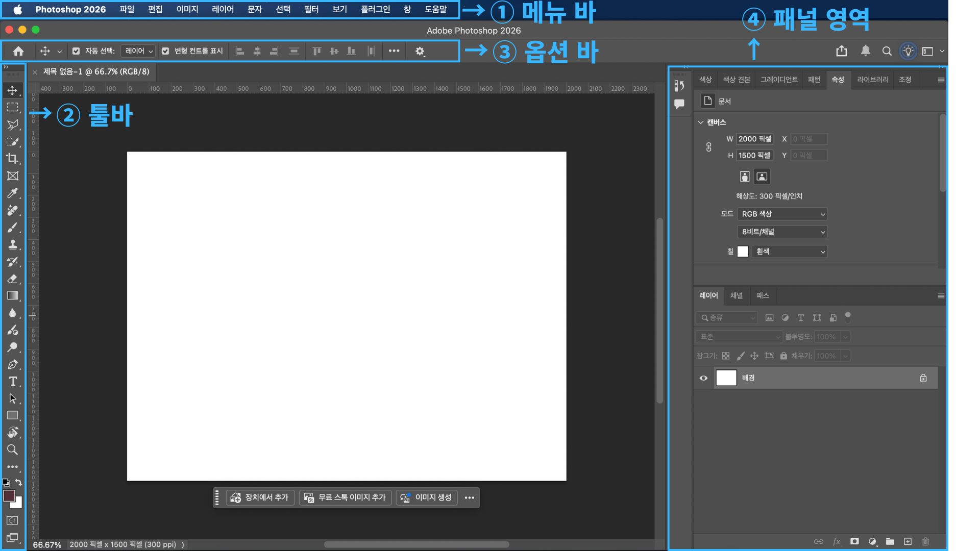
Task: Select the Rectangular Marquee tool
Action: pyautogui.click(x=12, y=107)
